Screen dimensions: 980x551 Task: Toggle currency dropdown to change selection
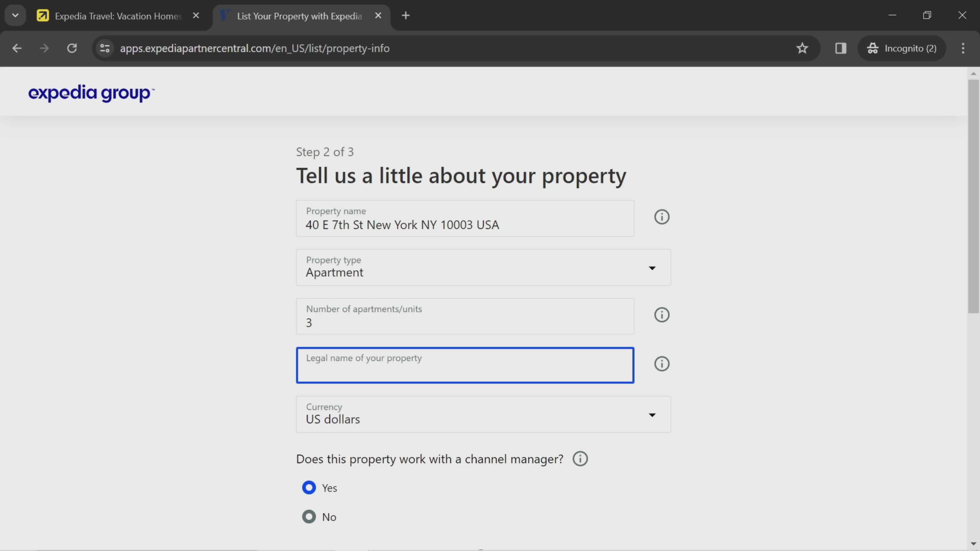652,415
